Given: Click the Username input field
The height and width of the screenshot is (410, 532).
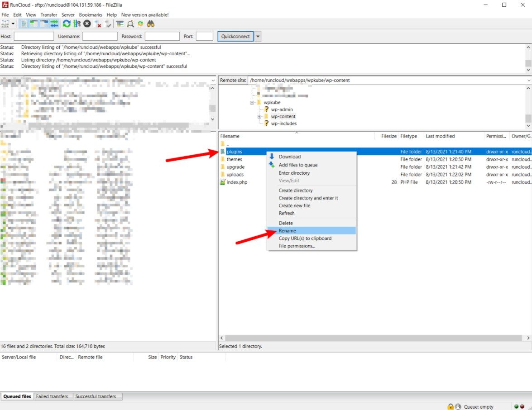Looking at the screenshot, I should coord(100,36).
